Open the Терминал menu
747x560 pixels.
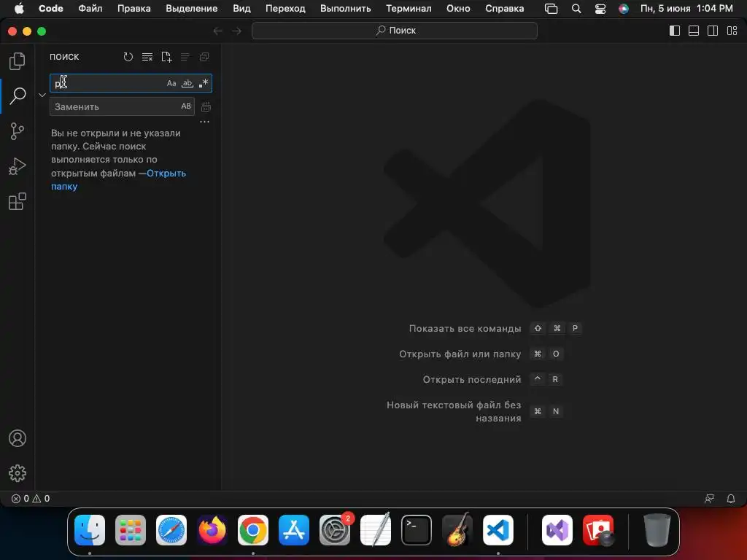[409, 8]
